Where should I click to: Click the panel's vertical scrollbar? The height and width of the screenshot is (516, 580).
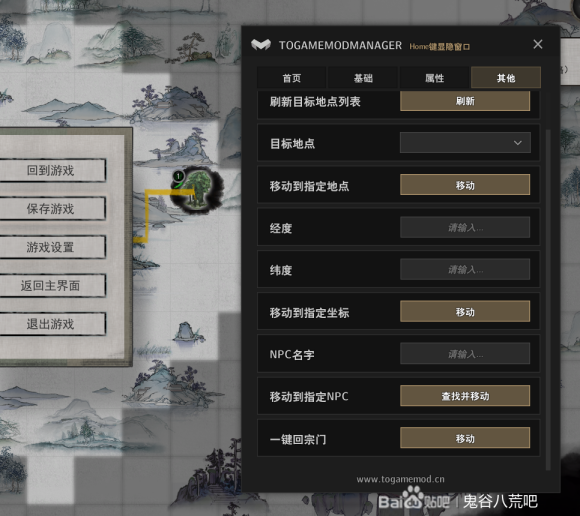548,300
